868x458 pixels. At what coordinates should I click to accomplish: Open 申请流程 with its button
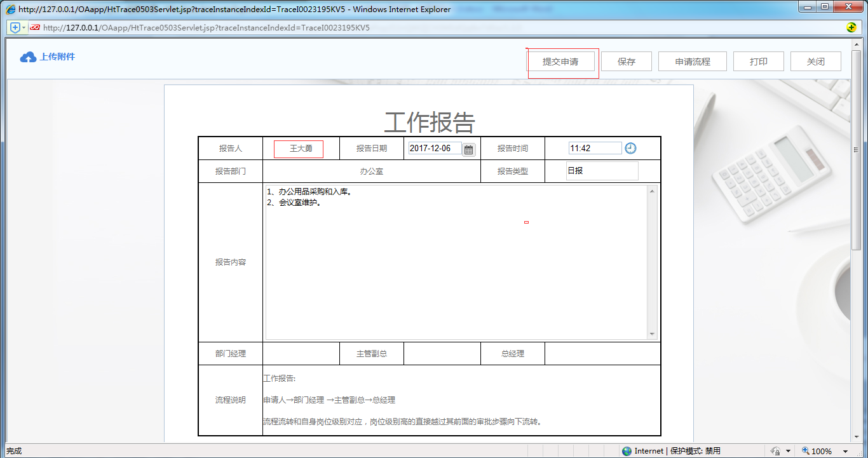coord(692,61)
